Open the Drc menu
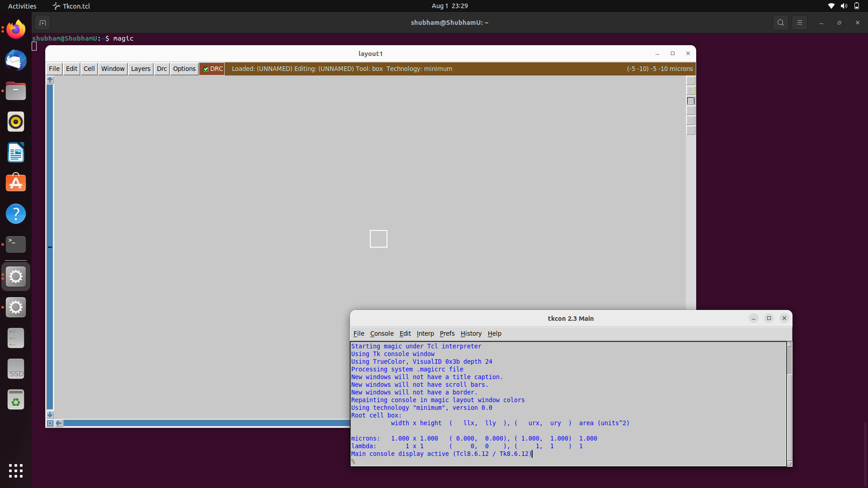Viewport: 868px width, 488px height. point(162,69)
